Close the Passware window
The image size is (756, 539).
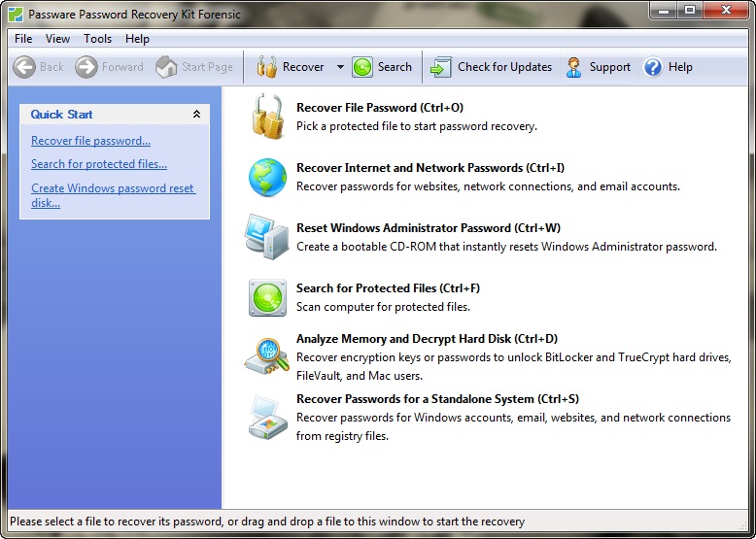click(726, 10)
